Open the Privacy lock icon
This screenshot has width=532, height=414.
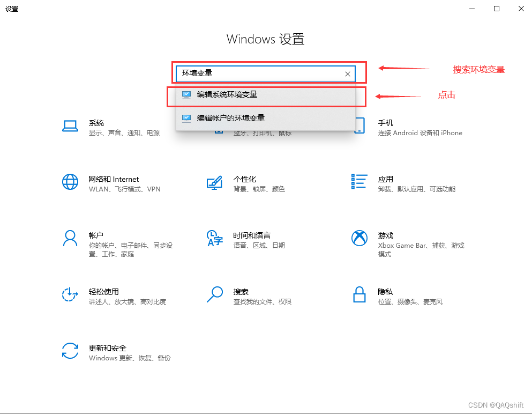tap(359, 294)
